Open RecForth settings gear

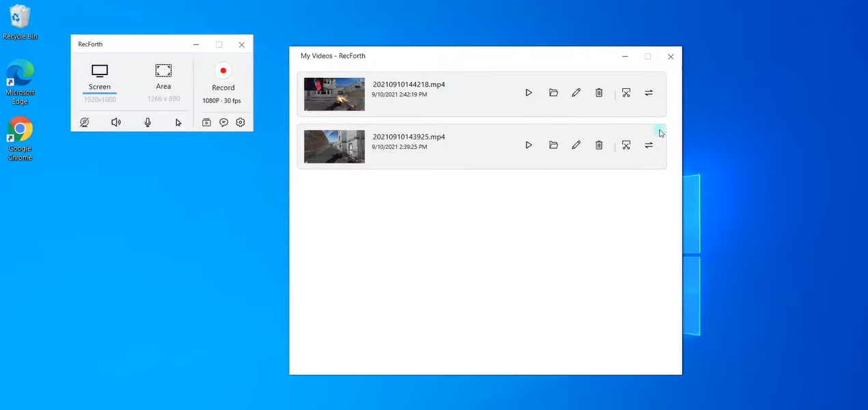click(x=240, y=122)
